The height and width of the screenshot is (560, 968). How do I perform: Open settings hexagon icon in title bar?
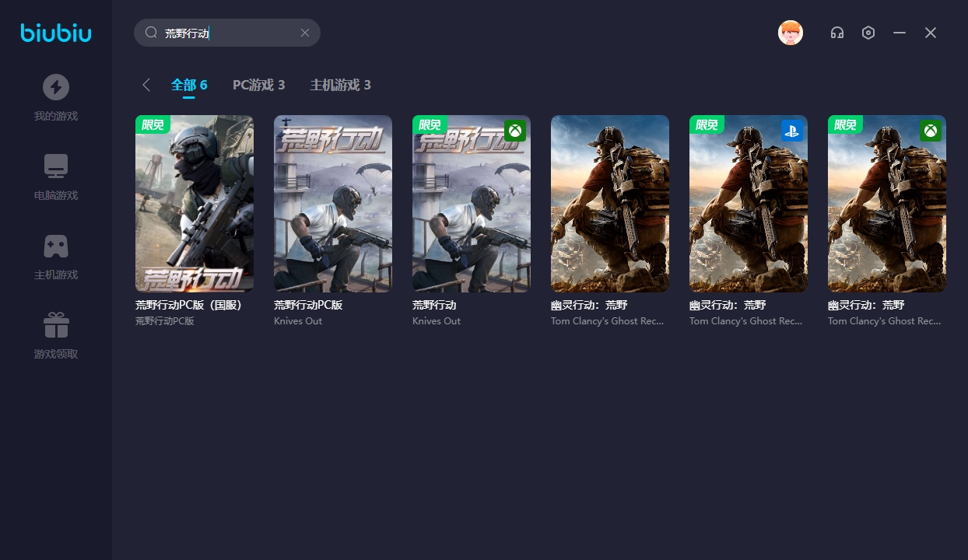(868, 33)
